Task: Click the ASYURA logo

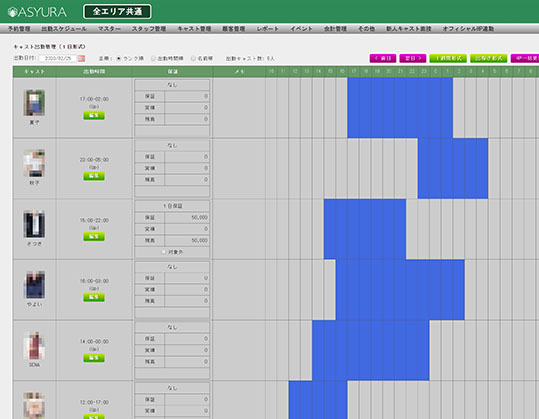Action: [37, 12]
